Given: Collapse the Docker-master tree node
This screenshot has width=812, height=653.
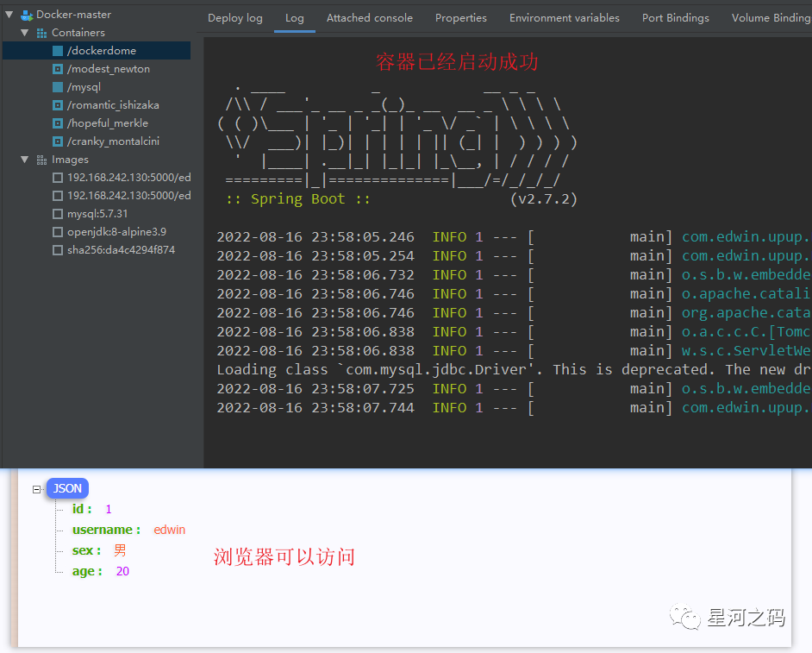Looking at the screenshot, I should coord(9,15).
